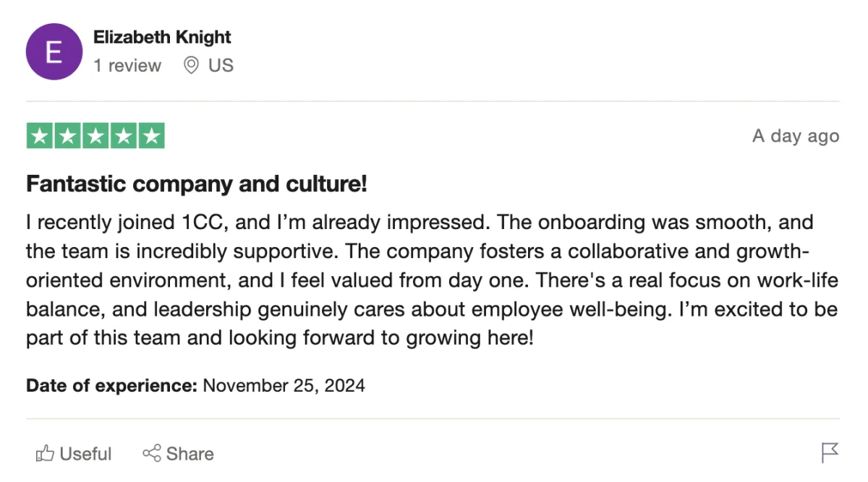Click the '1 review' count text
Screen dimensions: 868x482
(127, 66)
